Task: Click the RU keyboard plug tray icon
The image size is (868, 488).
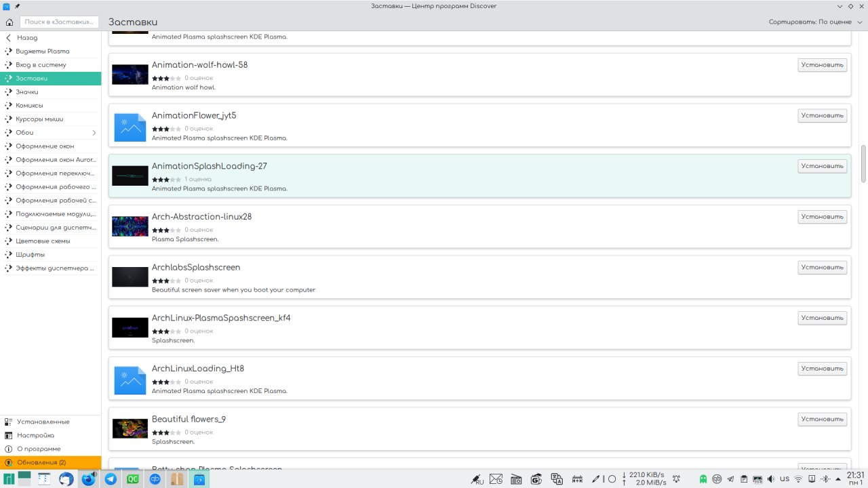Action: [477, 479]
